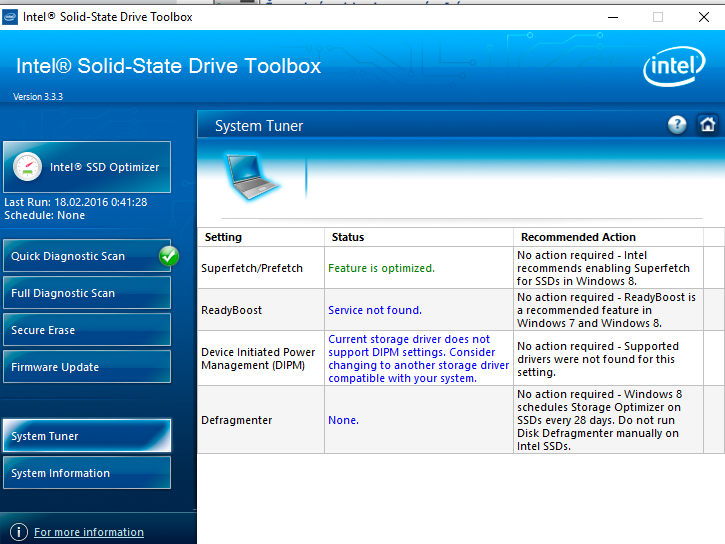The width and height of the screenshot is (725, 544).
Task: Select Device Initiated Power Management (DIPM) cell
Action: [261, 359]
